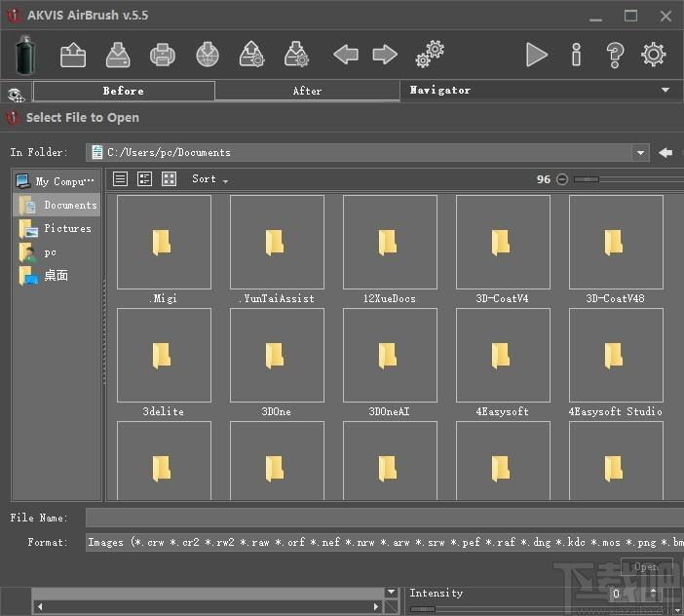
Task: Open the Help question mark icon
Action: click(x=615, y=56)
